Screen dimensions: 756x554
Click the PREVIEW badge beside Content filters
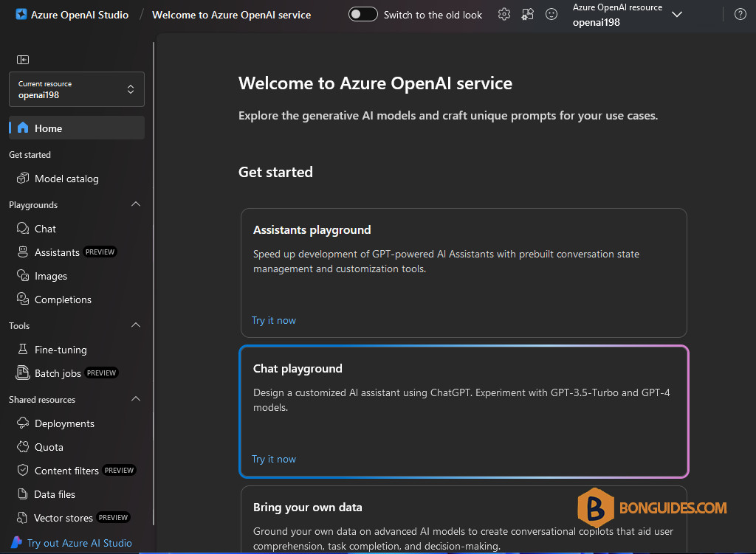click(119, 470)
